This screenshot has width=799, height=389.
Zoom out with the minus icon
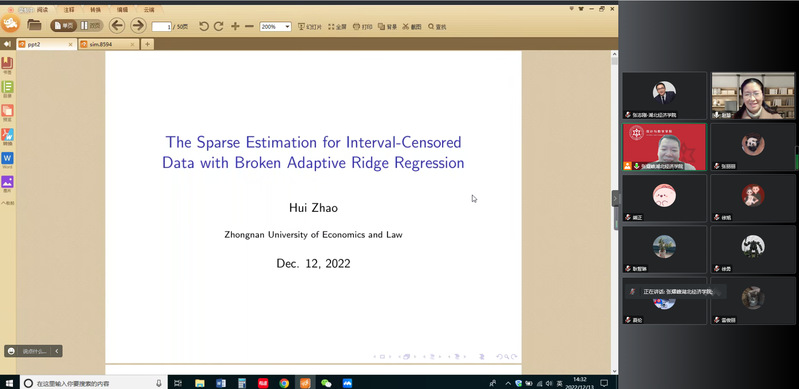point(249,26)
